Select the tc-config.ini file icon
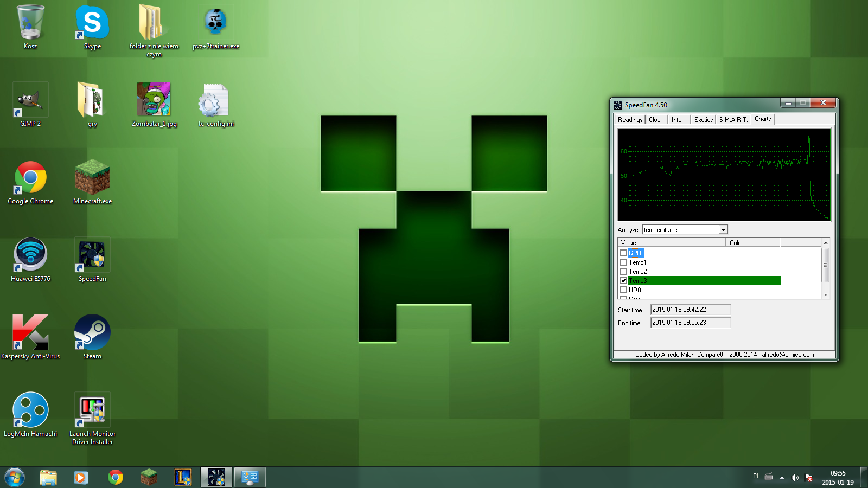This screenshot has width=868, height=488. click(x=216, y=105)
